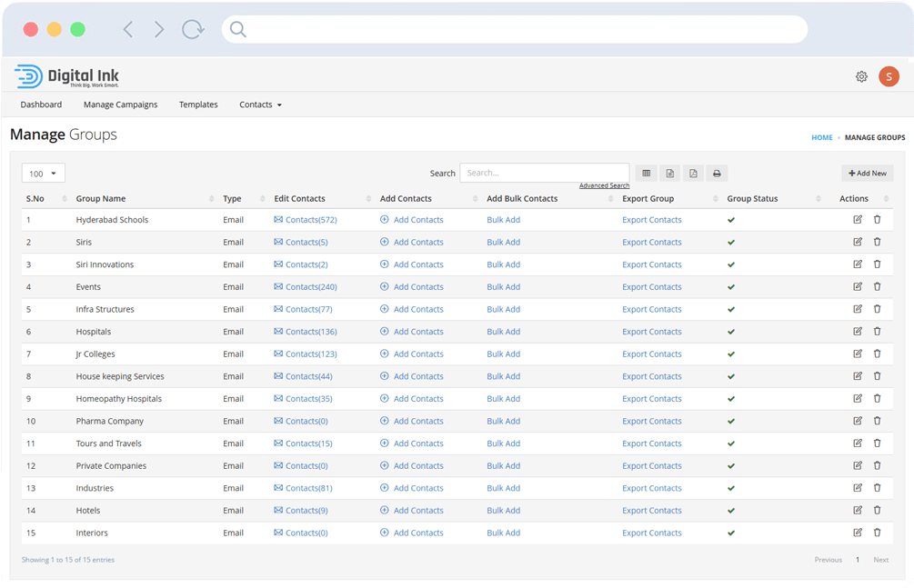Open the settings gear icon
914x588 pixels.
tap(861, 77)
